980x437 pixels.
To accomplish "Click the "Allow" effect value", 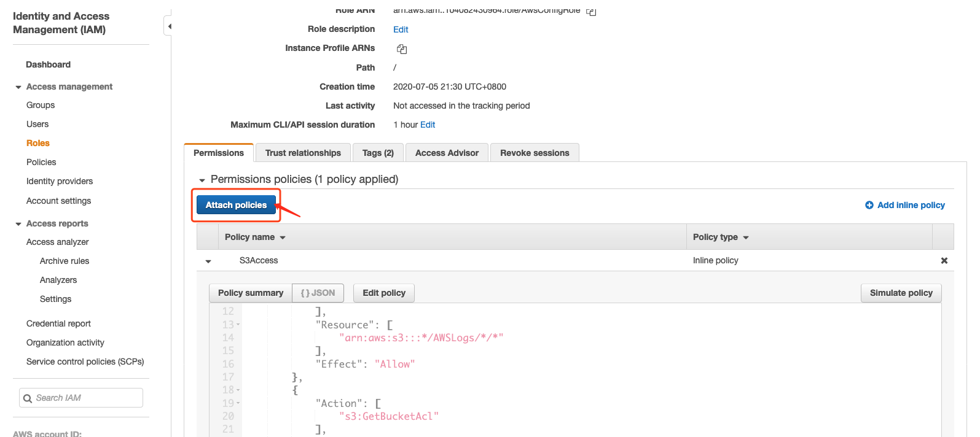I will 395,364.
